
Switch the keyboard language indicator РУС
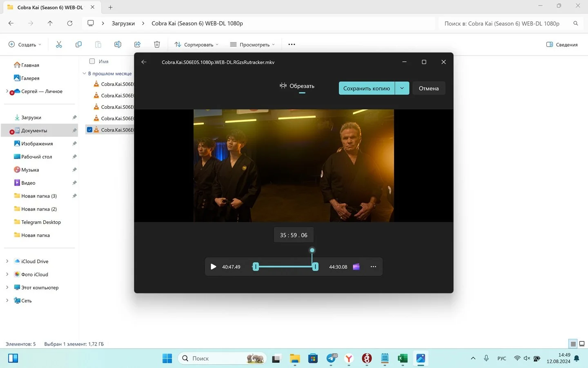[502, 359]
